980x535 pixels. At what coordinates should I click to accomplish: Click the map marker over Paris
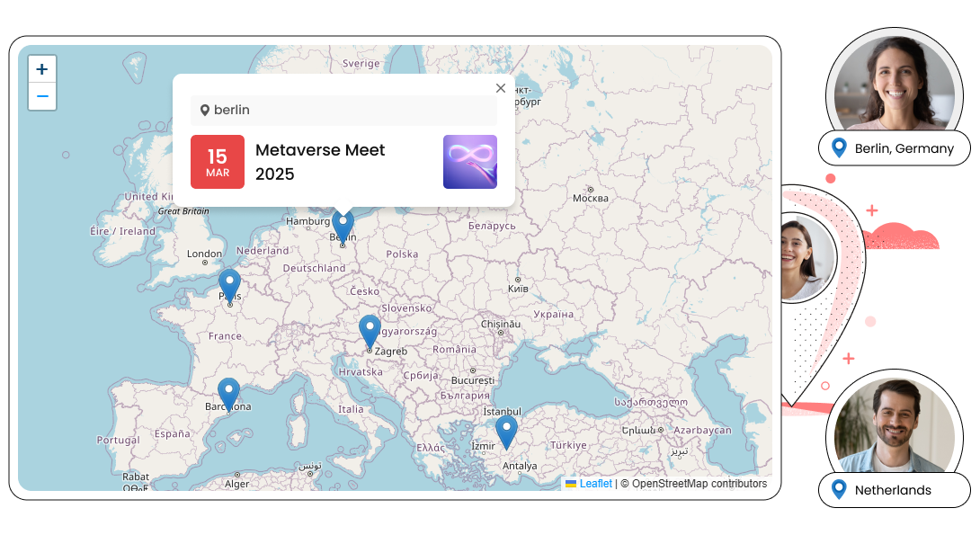tap(230, 285)
